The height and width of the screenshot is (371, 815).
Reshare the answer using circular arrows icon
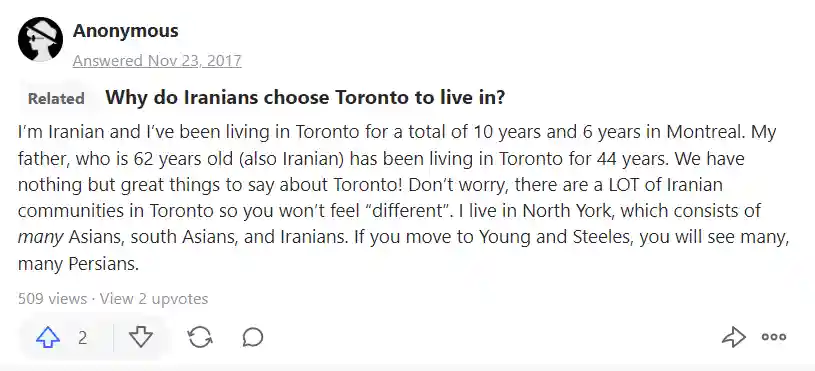pyautogui.click(x=200, y=338)
